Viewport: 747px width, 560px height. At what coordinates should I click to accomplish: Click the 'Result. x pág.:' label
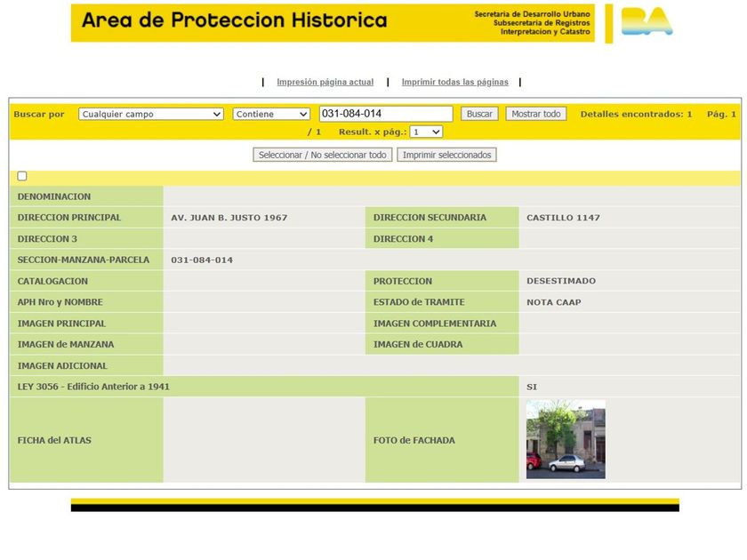click(373, 132)
